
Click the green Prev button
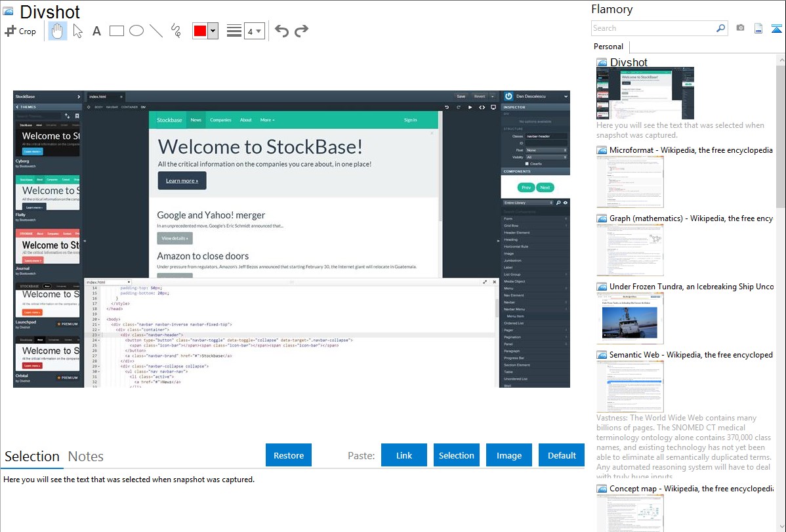[526, 188]
